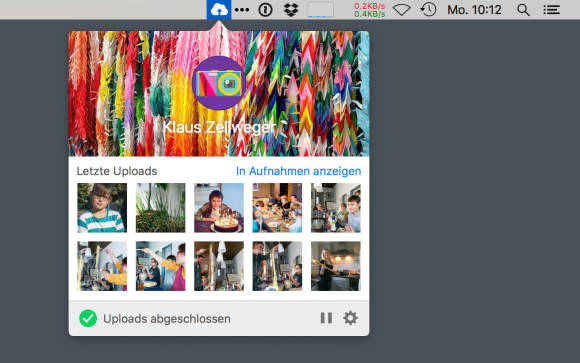Open the fourth thumbnail in second row

pyautogui.click(x=277, y=266)
